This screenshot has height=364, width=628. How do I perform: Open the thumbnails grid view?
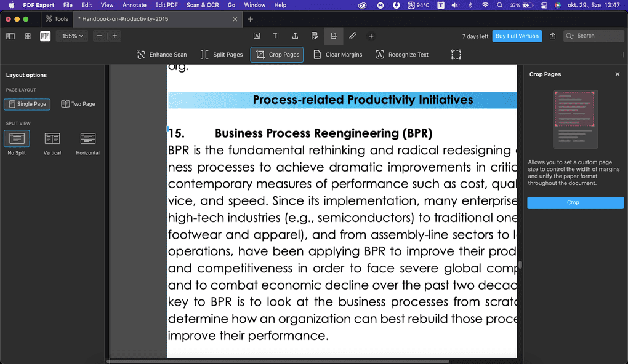click(28, 36)
